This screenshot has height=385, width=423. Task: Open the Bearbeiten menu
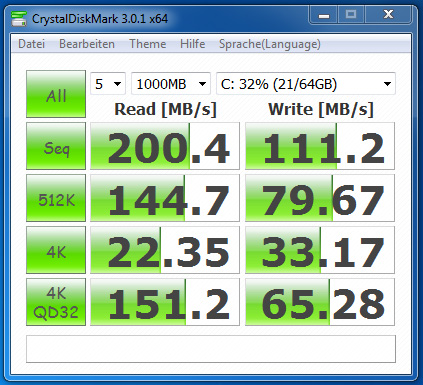click(x=87, y=44)
